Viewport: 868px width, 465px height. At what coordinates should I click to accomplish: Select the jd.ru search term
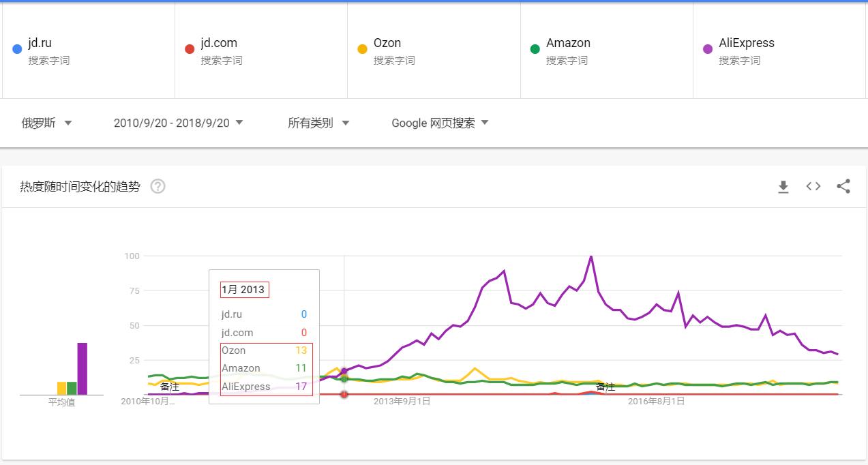click(x=40, y=43)
